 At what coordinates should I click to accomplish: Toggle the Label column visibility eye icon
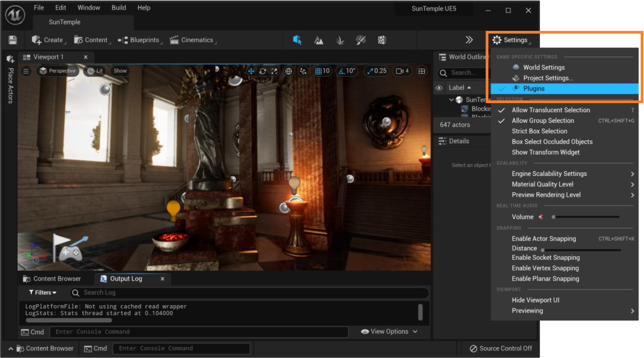click(439, 88)
